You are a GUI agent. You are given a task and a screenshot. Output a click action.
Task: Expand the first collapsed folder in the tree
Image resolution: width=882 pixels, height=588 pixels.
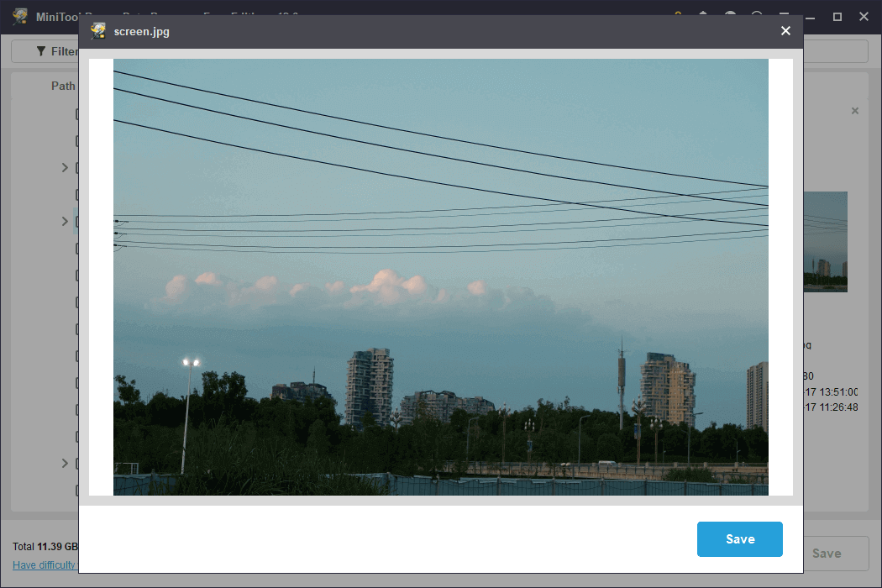tap(65, 167)
